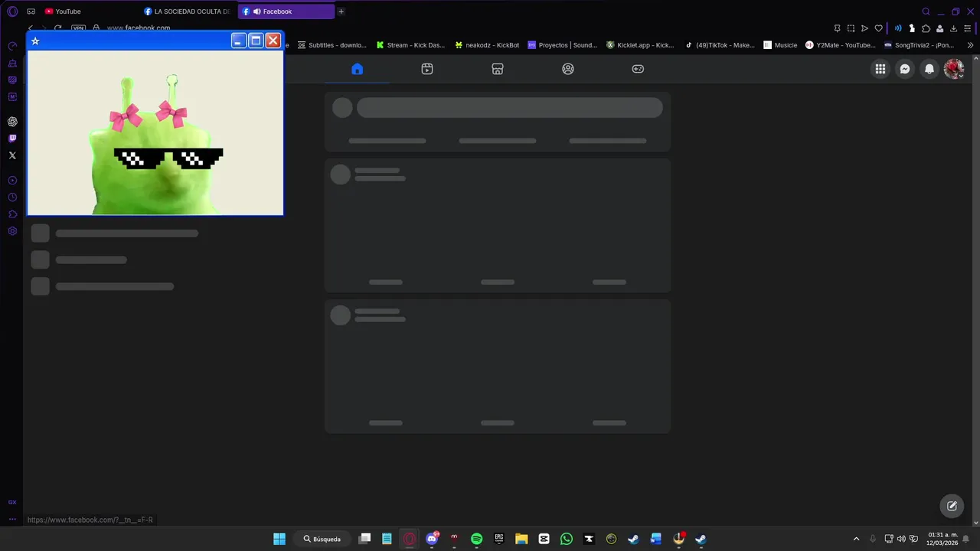Select the active Facebook tab

pyautogui.click(x=286, y=11)
